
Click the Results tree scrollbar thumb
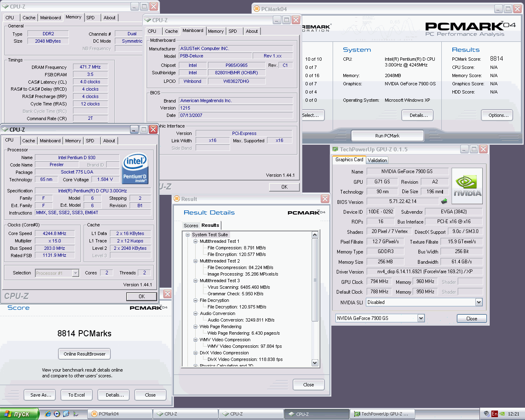[x=315, y=280]
